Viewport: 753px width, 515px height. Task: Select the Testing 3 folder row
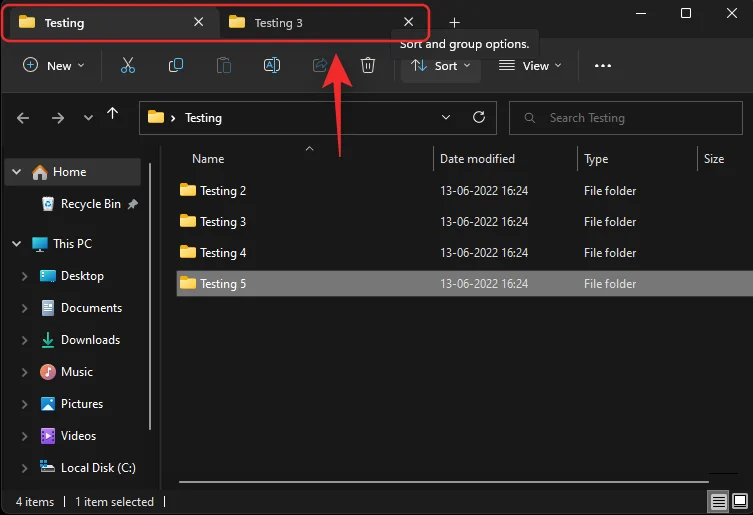tap(464, 221)
